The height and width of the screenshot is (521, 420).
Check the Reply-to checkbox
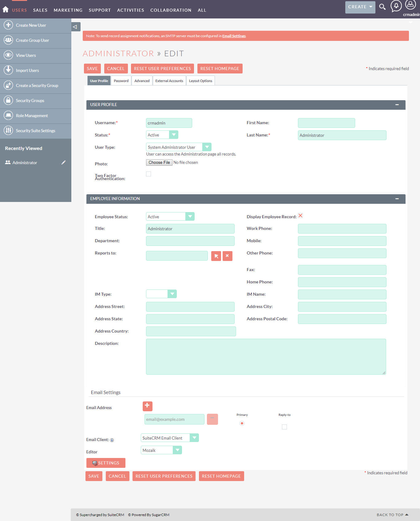pyautogui.click(x=284, y=427)
